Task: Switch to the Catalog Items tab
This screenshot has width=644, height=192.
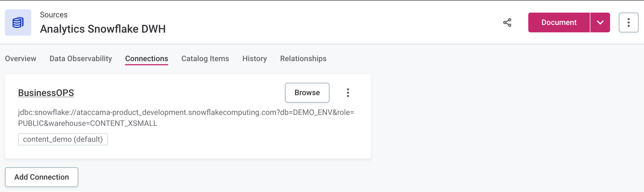Action: (x=205, y=58)
